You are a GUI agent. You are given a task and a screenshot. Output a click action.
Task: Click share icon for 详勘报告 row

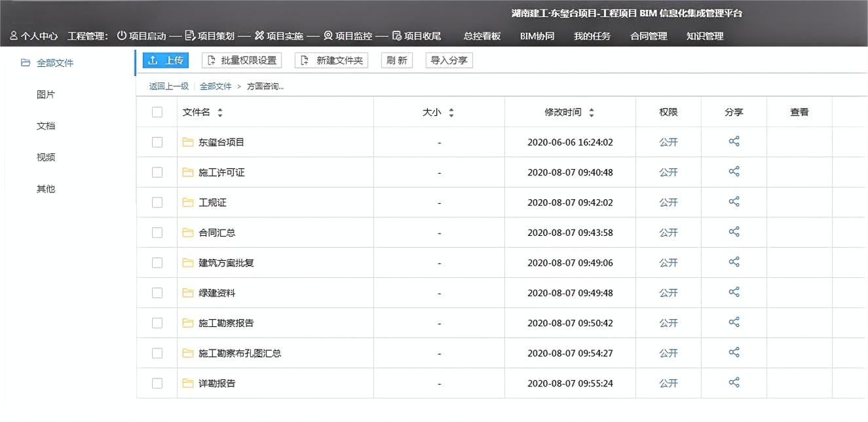click(734, 383)
